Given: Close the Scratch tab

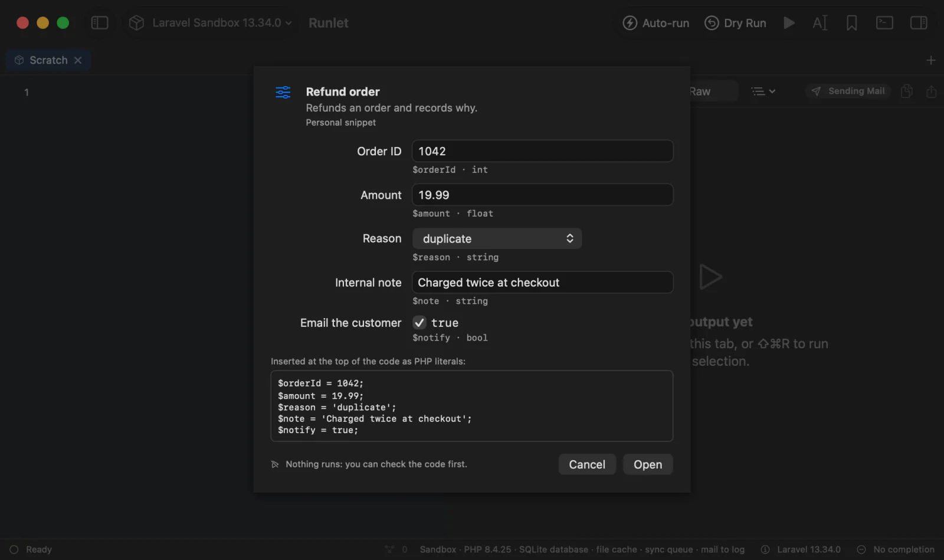Looking at the screenshot, I should tap(78, 60).
